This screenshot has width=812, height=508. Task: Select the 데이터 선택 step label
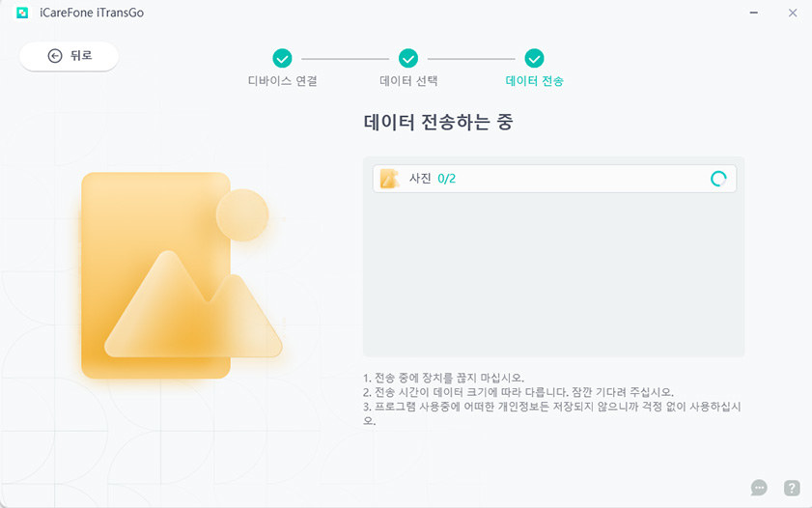(x=408, y=81)
